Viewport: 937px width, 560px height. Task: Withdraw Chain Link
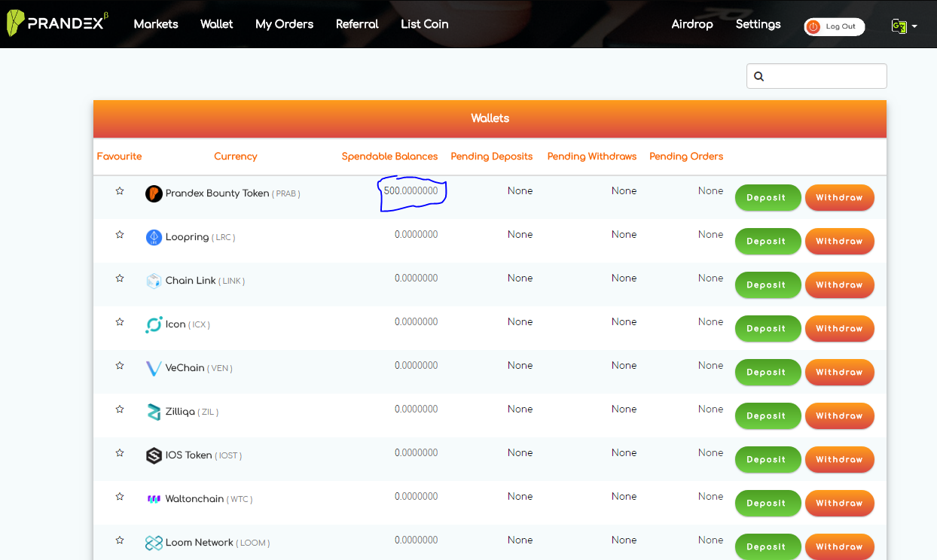840,285
